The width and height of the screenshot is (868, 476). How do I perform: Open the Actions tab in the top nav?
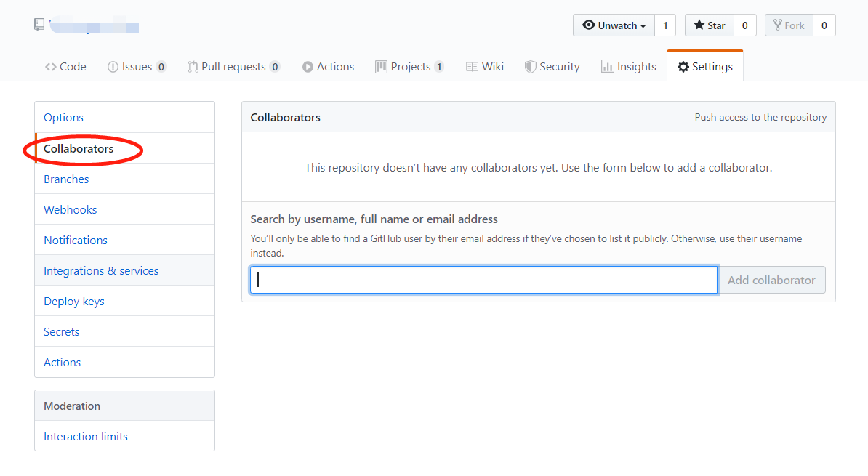[x=329, y=66]
